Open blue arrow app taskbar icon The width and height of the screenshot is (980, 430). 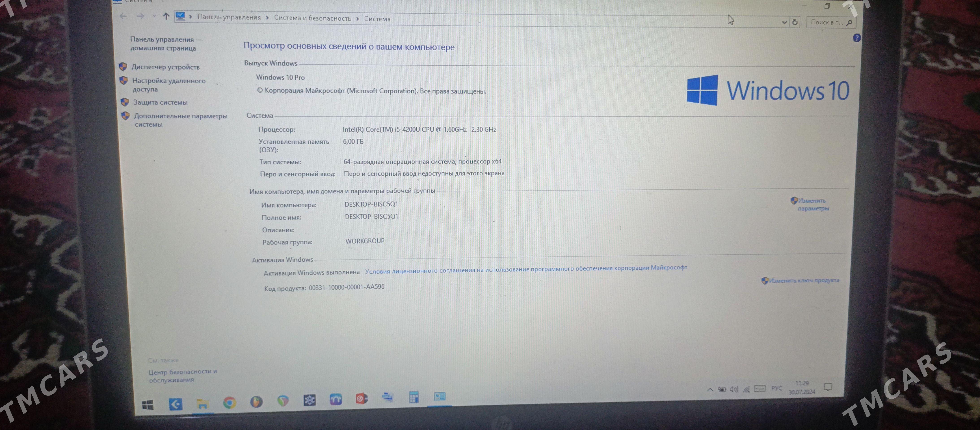click(175, 404)
